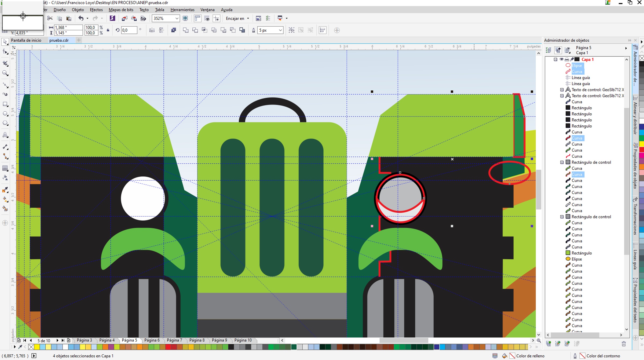Switch to the Página 3 tab
The height and width of the screenshot is (360, 644).
[x=85, y=340]
